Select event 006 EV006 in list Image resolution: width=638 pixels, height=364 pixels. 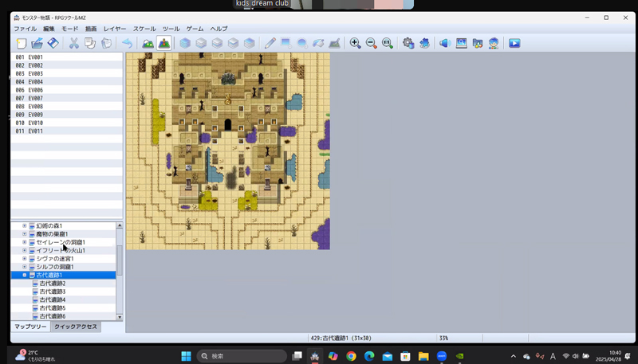point(67,90)
